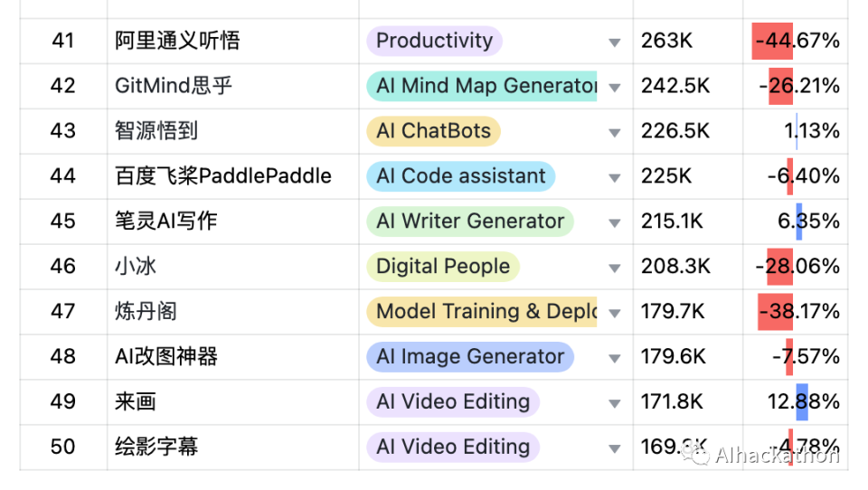This screenshot has width=868, height=490.
Task: Click dropdown arrow in 百度飞桨PaddlePaddle row
Action: click(x=615, y=178)
